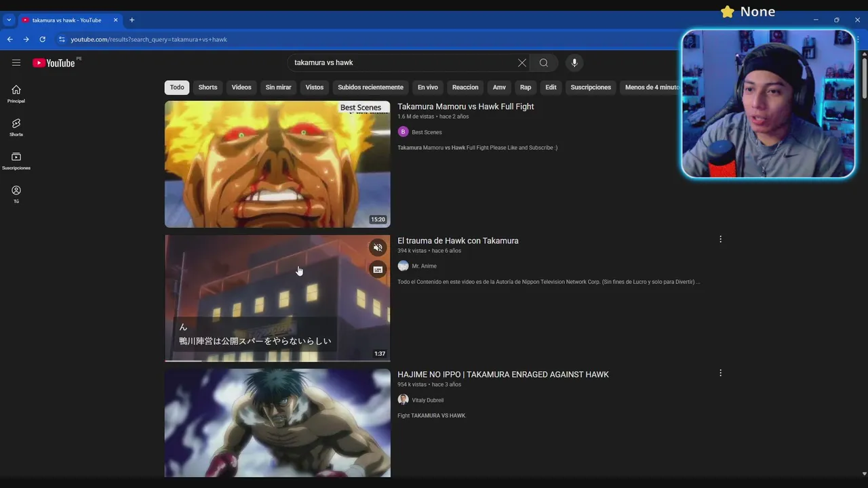This screenshot has height=488, width=868.
Task: Open El trauma de Hawk con Takamura
Action: click(458, 241)
